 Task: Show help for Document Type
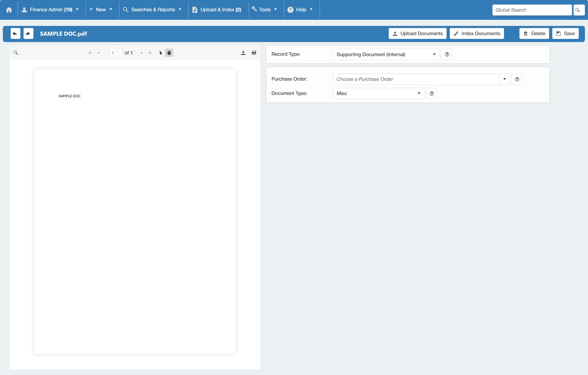click(432, 93)
